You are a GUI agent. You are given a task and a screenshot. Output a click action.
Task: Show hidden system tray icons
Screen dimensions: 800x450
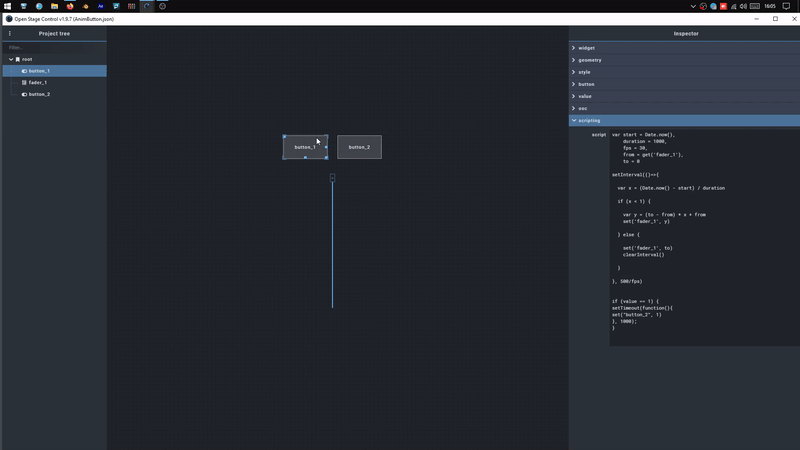tap(693, 6)
